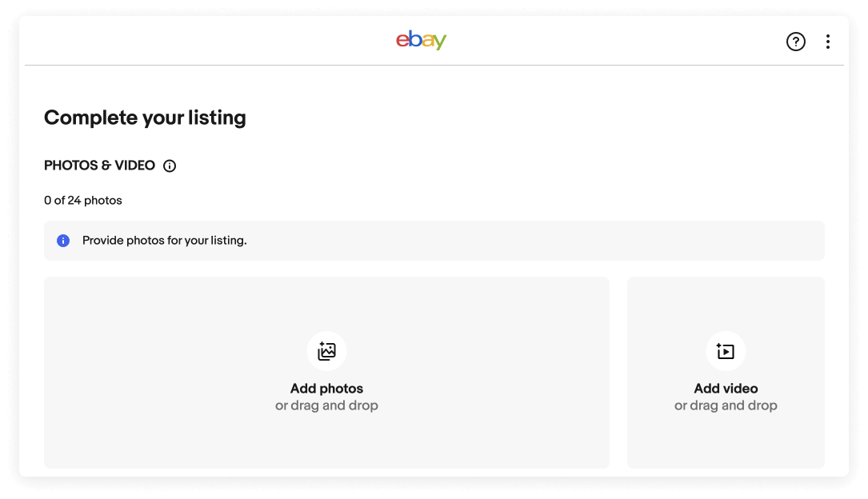
Task: Click the eBay logo in the header
Action: 421,41
